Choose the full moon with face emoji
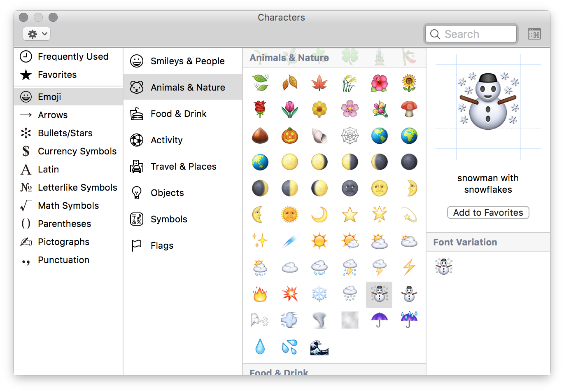The height and width of the screenshot is (392, 564). pyautogui.click(x=379, y=188)
